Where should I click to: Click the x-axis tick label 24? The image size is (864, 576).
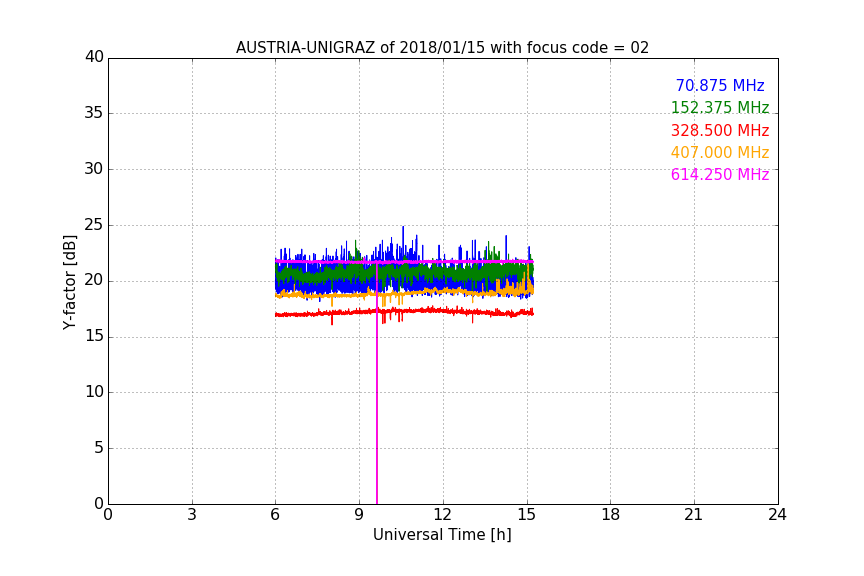click(x=777, y=515)
